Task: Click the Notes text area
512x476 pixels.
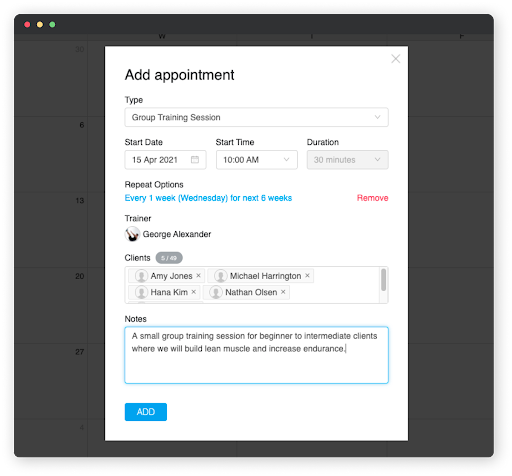Action: tap(256, 355)
